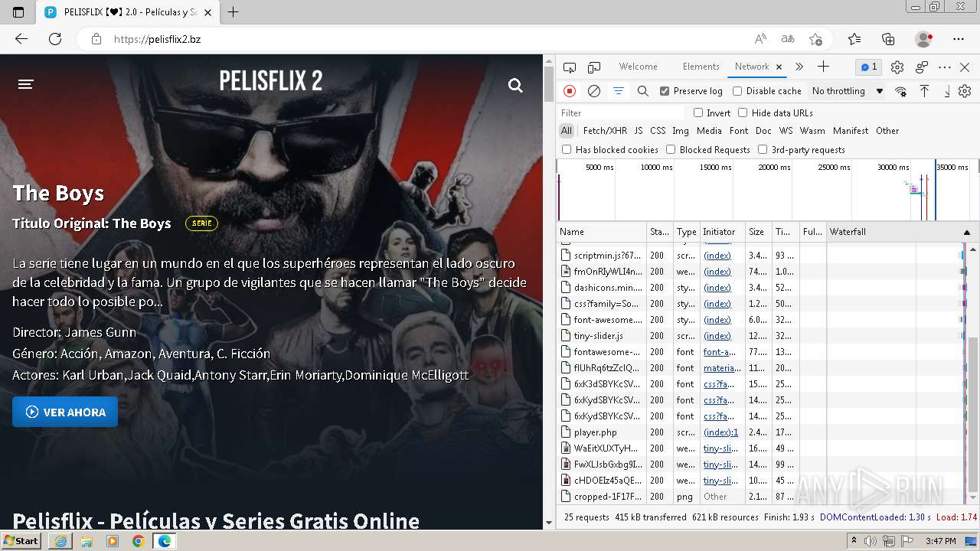
Task: Sort by the Name column header
Action: click(602, 232)
